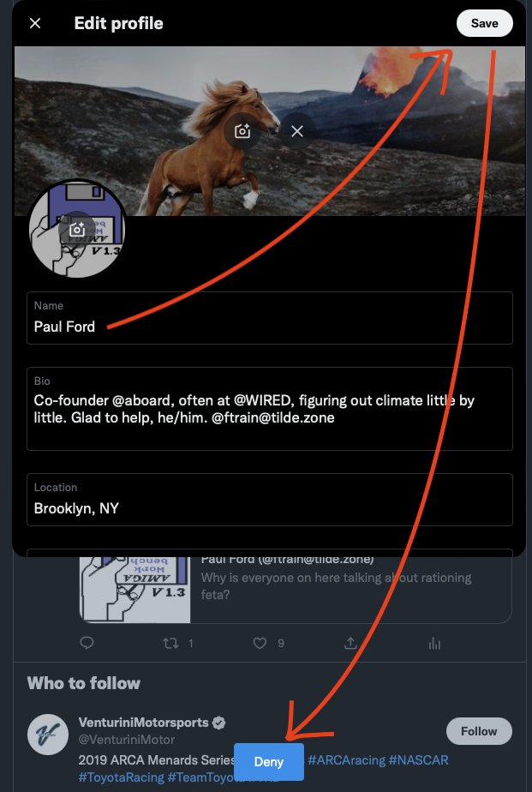
Task: Remove the header photo using the X icon
Action: pos(297,130)
